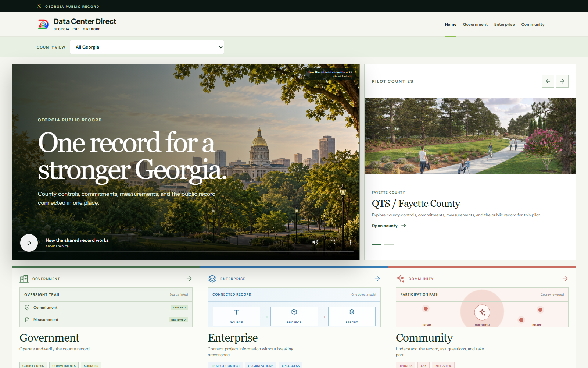Click the Enterprise layers icon
The image size is (588, 368).
(x=212, y=279)
